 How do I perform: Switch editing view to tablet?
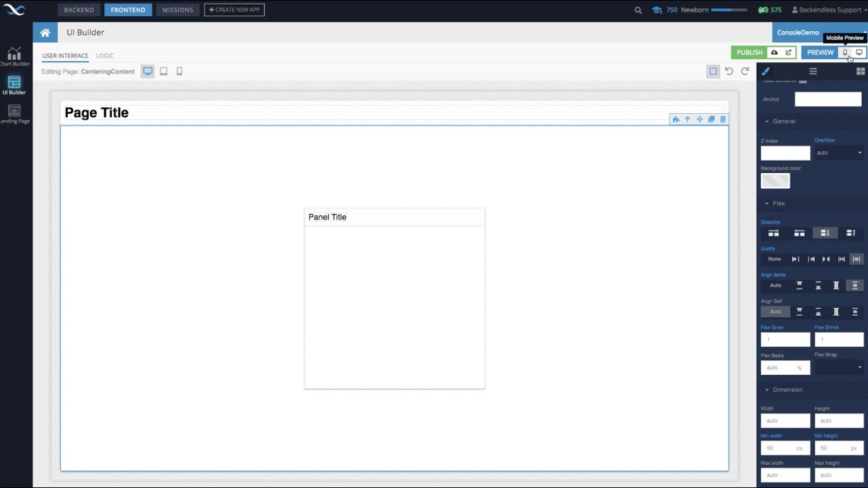(x=163, y=71)
